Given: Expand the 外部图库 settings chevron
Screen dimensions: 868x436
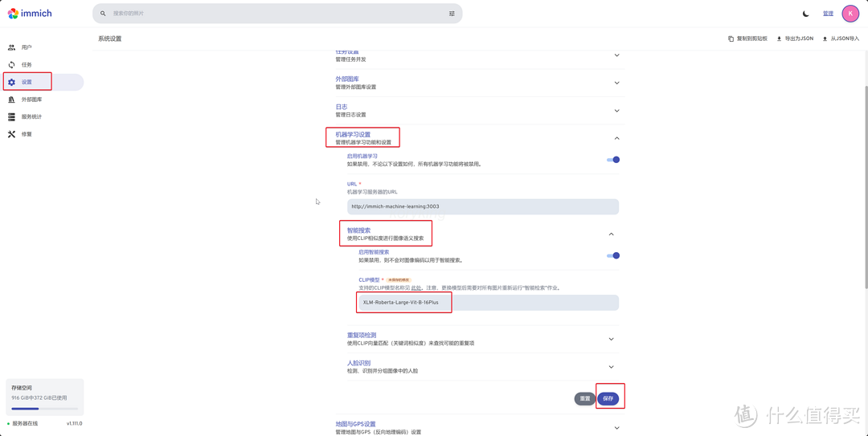Looking at the screenshot, I should pyautogui.click(x=616, y=83).
